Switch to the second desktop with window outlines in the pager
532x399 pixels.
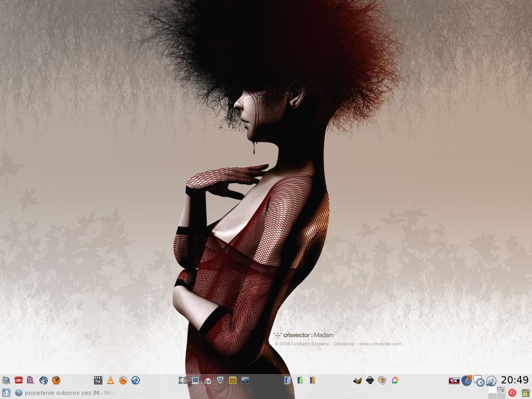(501, 390)
